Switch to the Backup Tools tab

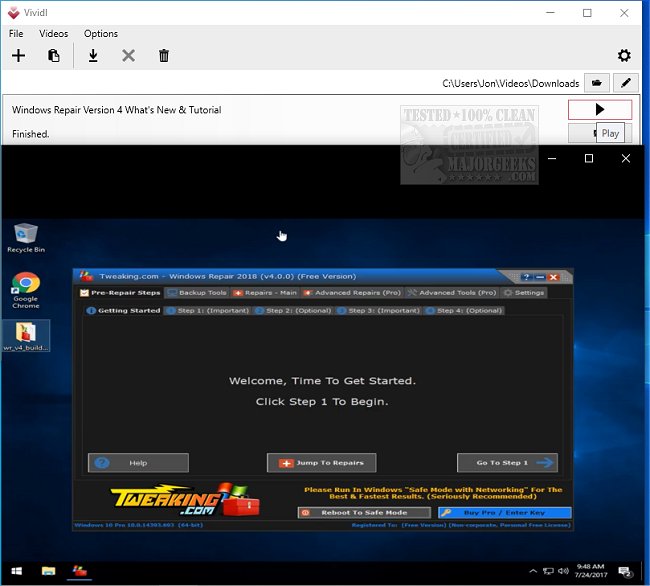(197, 293)
